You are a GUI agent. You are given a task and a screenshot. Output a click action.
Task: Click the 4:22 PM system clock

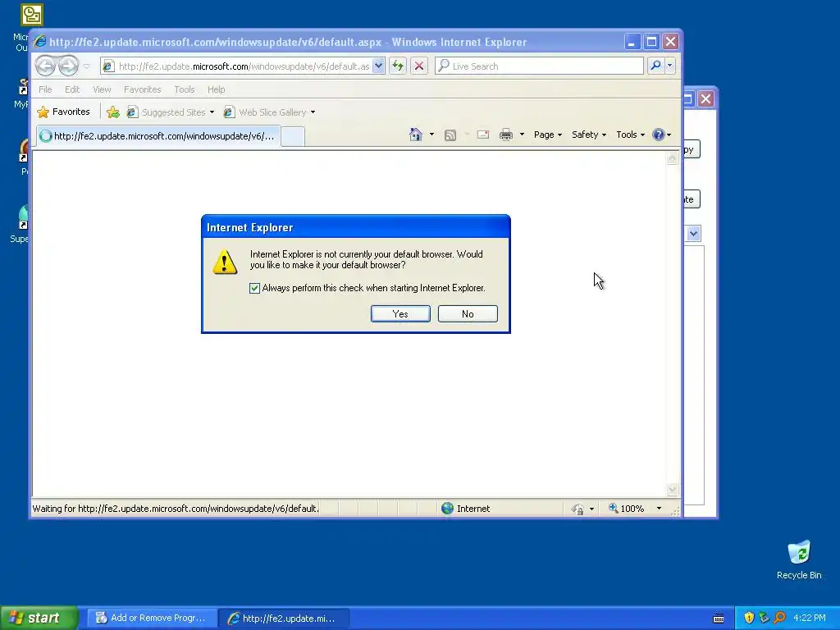[810, 619]
